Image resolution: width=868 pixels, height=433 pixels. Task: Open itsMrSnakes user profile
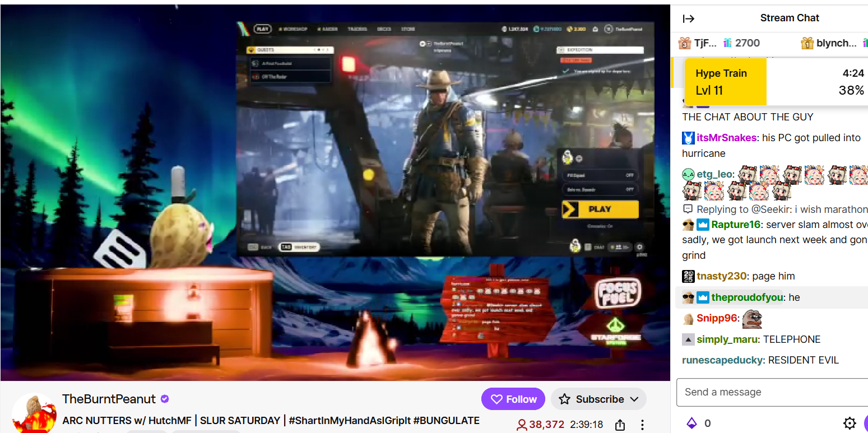click(x=726, y=138)
